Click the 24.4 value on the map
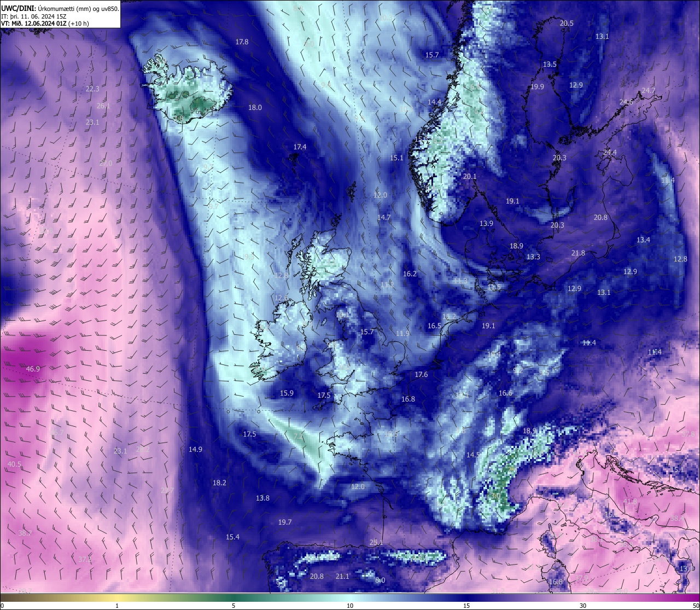Image resolution: width=700 pixels, height=610 pixels. (x=610, y=153)
